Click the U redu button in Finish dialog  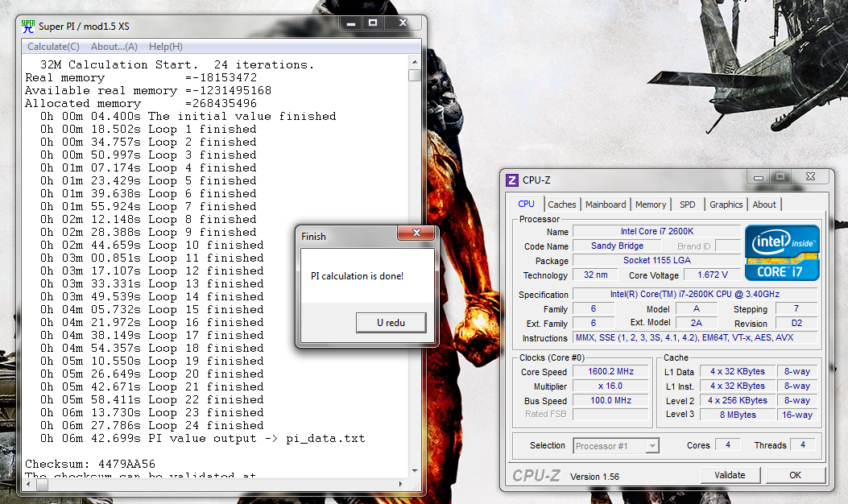point(391,323)
